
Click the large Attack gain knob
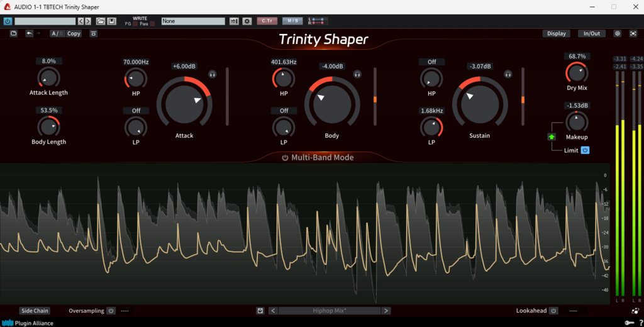[x=184, y=104]
